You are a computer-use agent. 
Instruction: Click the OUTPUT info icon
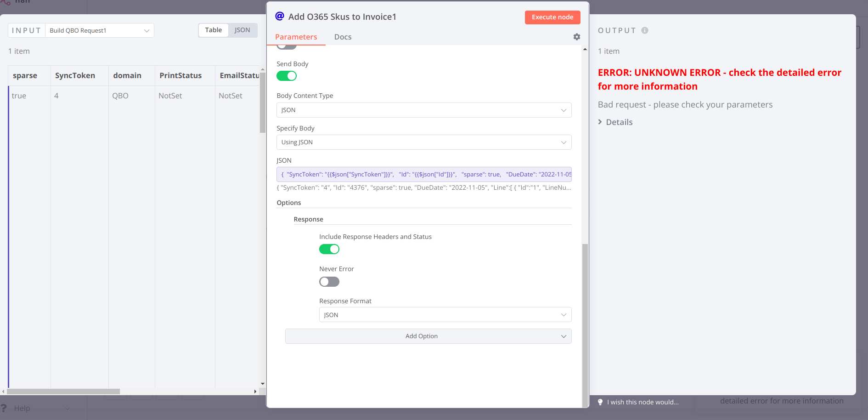645,30
